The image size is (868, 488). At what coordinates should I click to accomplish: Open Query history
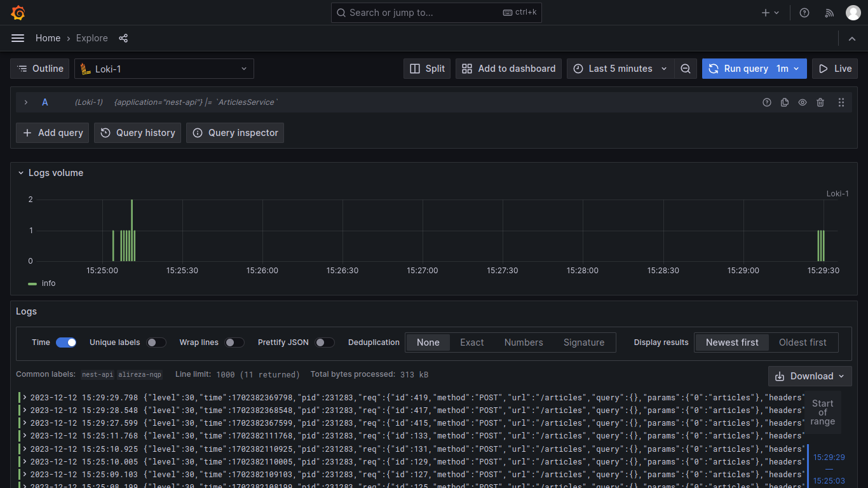(138, 133)
